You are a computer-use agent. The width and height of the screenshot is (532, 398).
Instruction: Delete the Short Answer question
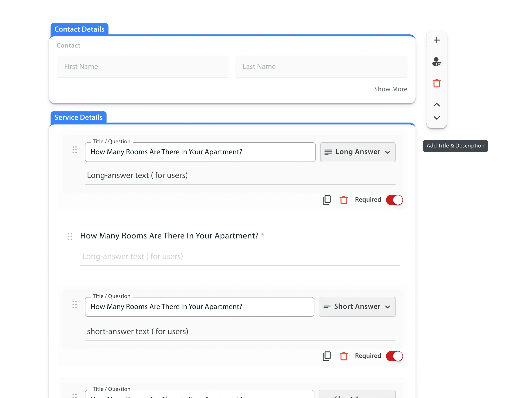[x=343, y=356]
